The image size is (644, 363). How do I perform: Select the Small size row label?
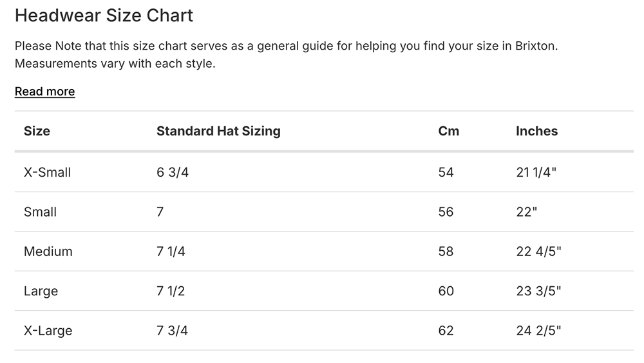point(40,211)
